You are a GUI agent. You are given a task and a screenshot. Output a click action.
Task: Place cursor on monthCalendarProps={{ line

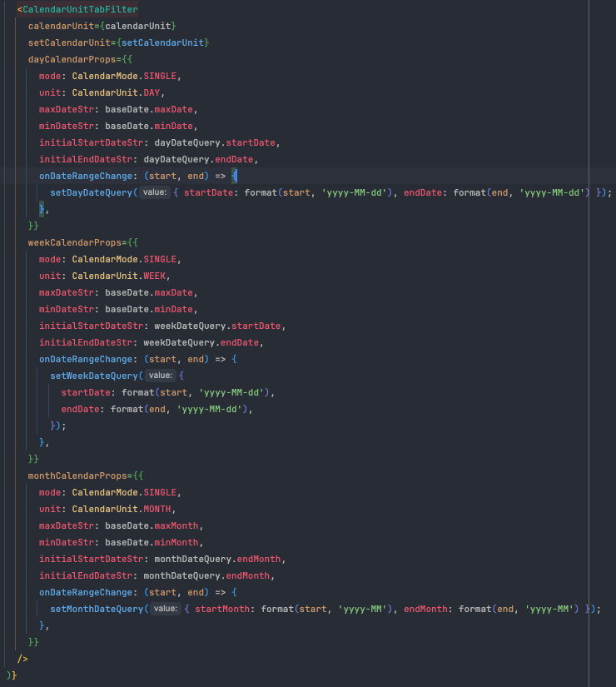pos(86,475)
